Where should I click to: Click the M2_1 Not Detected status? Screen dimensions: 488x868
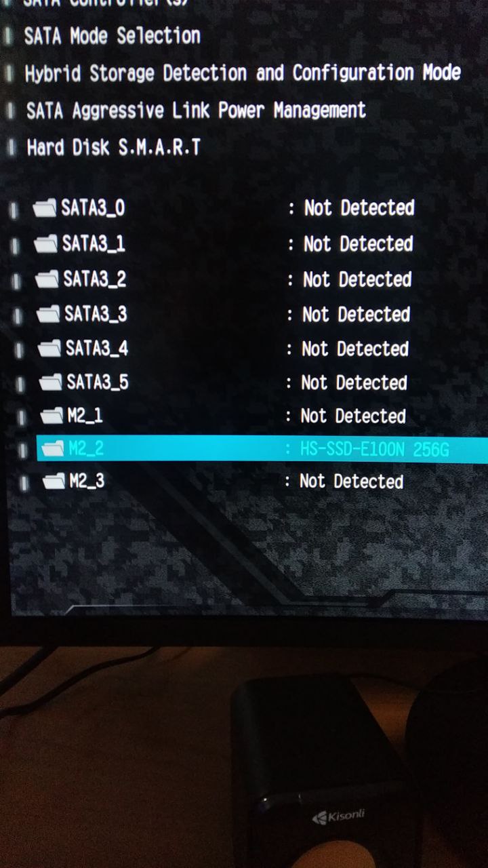(x=353, y=416)
